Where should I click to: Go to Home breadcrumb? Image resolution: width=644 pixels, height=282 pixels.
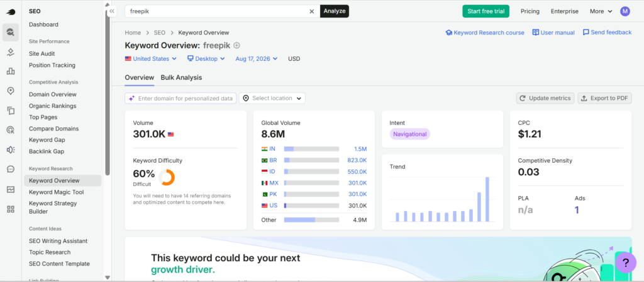pos(133,33)
